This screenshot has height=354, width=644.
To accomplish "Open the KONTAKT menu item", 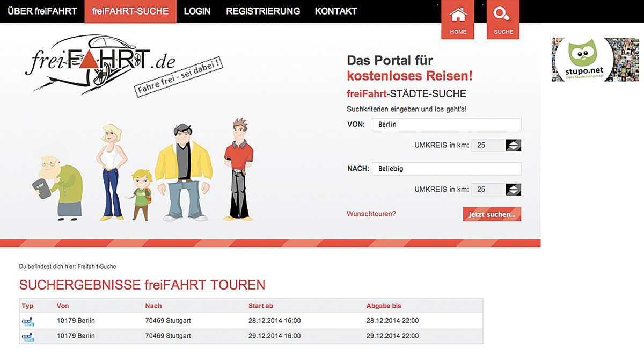I will [x=335, y=11].
